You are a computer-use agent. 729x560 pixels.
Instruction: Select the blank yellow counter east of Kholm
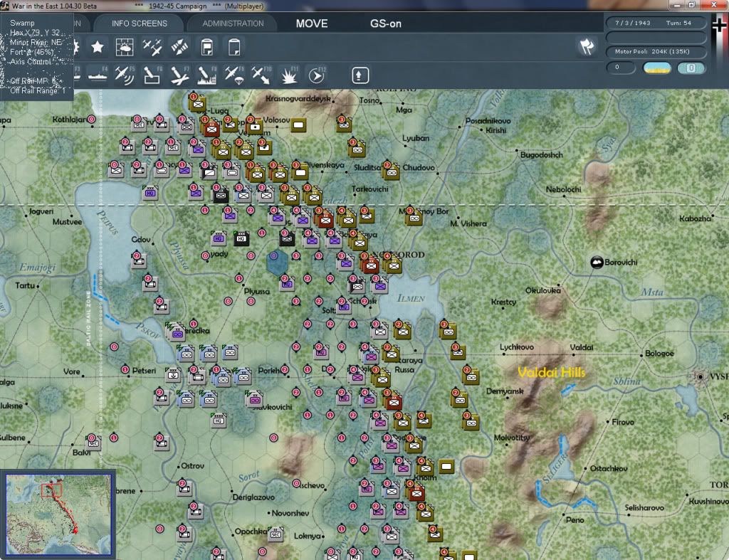446,466
